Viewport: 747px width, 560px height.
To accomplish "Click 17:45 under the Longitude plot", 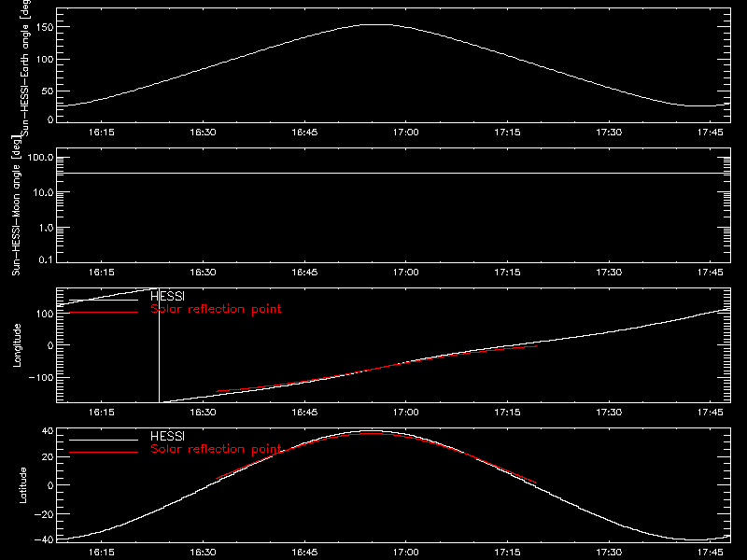I will pos(711,412).
